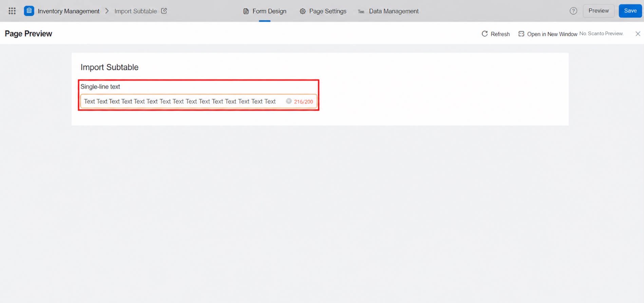Click the Open in New Window icon

click(521, 34)
